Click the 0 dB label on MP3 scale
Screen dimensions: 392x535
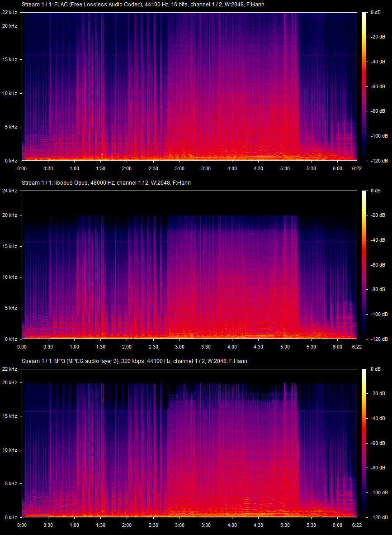[376, 369]
